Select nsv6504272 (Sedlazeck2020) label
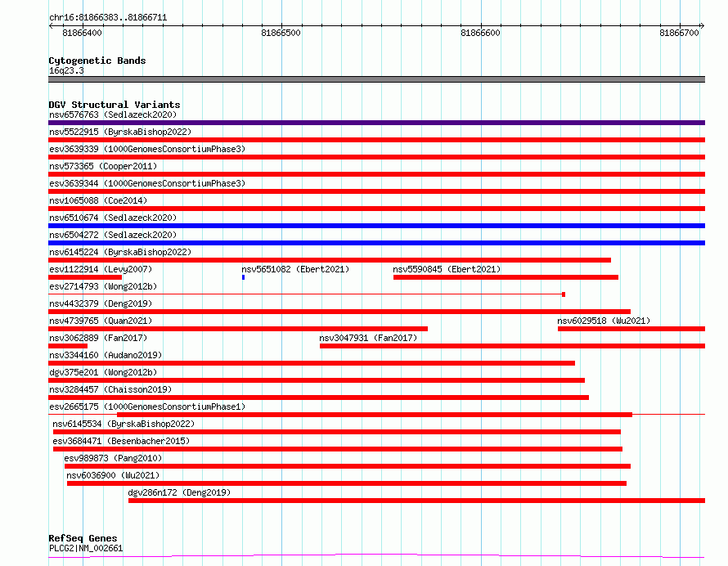 [x=113, y=235]
